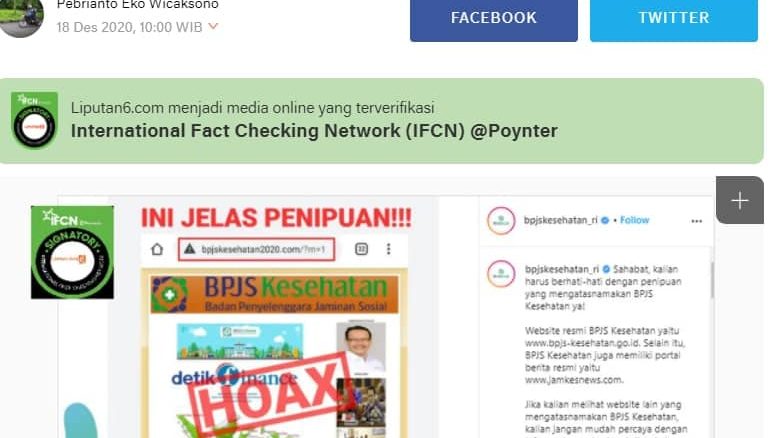This screenshot has height=438, width=782.
Task: Click the Follow link next to bpjskesehatan_ri
Action: [634, 220]
